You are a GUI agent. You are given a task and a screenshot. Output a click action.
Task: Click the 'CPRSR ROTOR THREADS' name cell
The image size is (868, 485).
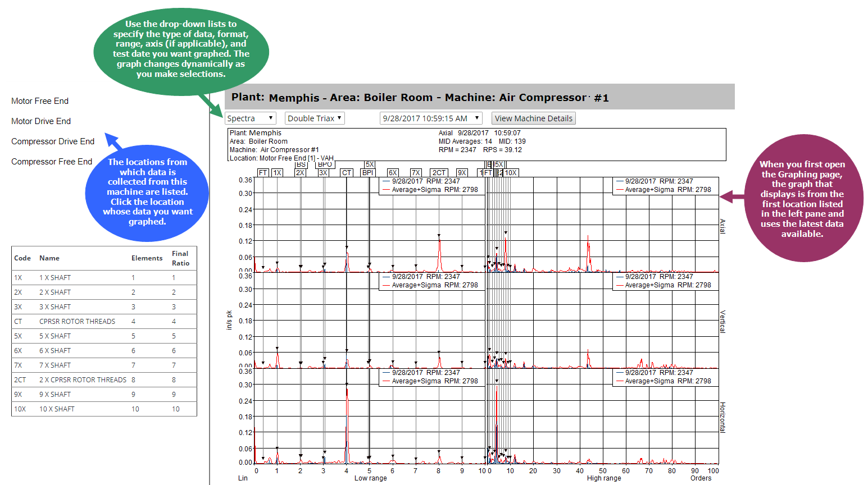coord(77,322)
